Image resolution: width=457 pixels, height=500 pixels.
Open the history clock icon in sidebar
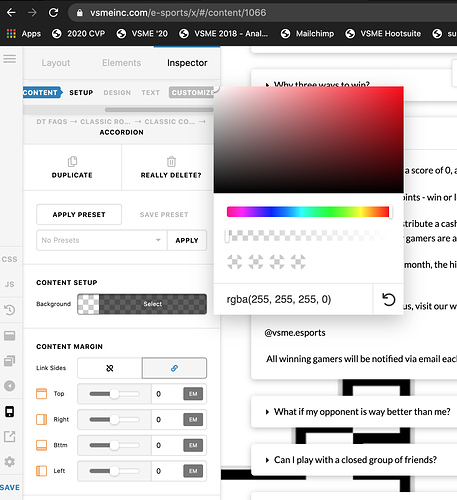(10, 310)
